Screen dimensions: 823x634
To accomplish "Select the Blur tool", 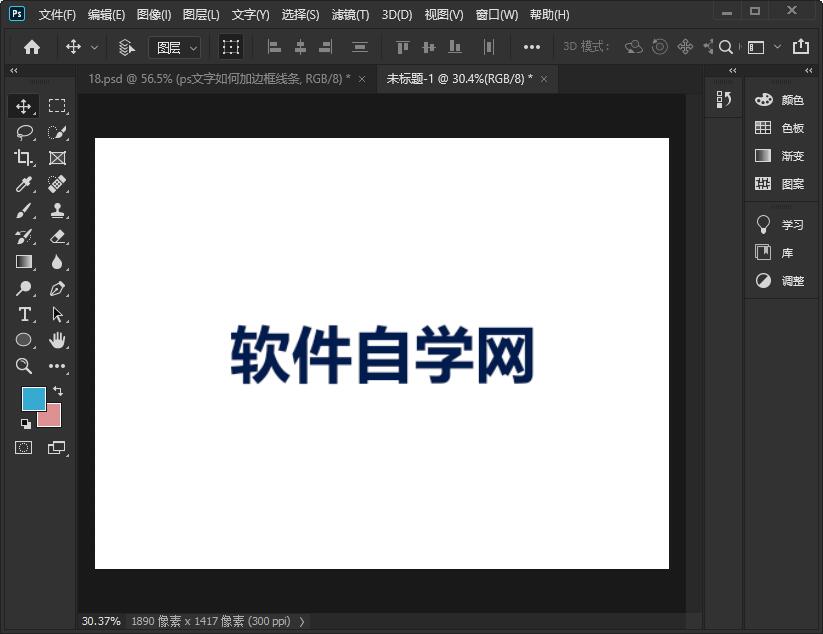I will click(57, 262).
